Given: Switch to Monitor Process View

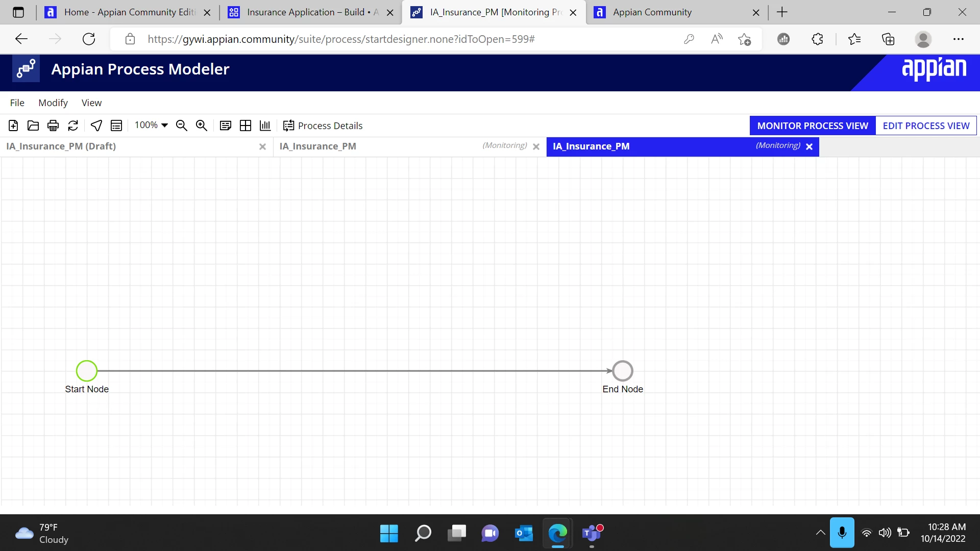Looking at the screenshot, I should click(x=813, y=126).
